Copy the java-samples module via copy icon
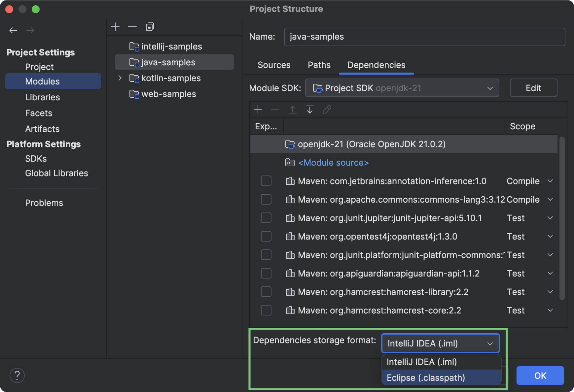The image size is (574, 392). pos(150,26)
